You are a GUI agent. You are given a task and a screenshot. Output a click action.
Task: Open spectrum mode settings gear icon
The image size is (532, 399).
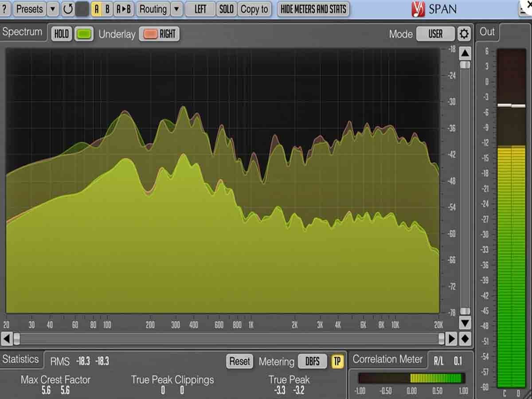[x=464, y=34]
